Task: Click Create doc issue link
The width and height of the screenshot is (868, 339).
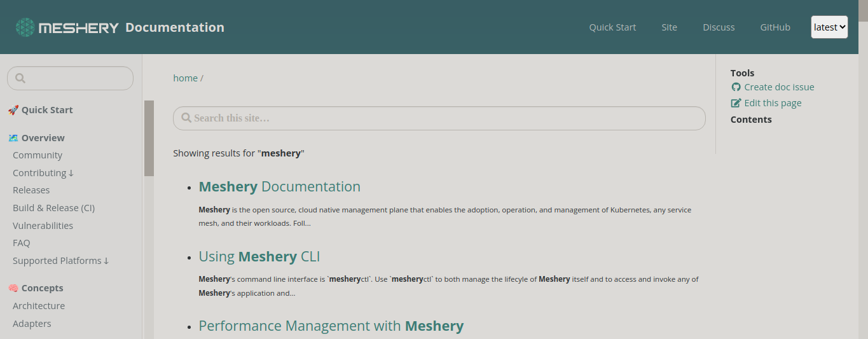Action: (779, 87)
